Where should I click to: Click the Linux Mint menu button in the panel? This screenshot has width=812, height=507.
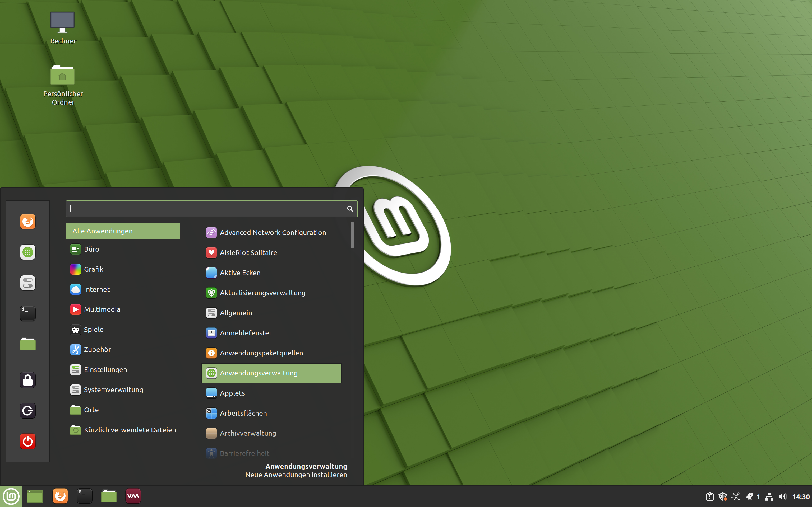point(11,496)
